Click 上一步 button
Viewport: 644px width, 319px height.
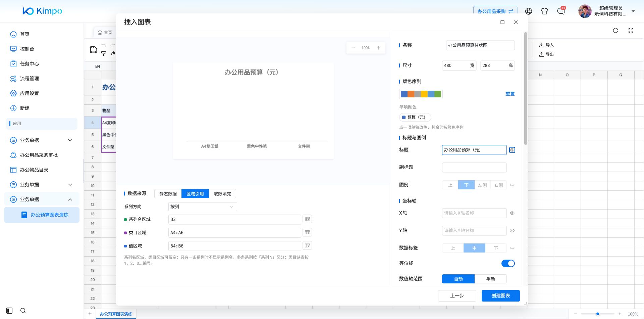click(457, 296)
